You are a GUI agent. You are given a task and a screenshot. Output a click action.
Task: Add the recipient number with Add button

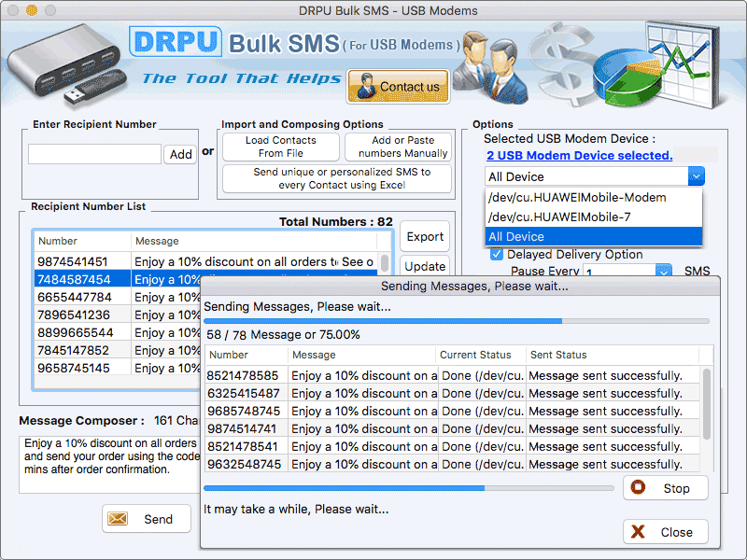[180, 154]
